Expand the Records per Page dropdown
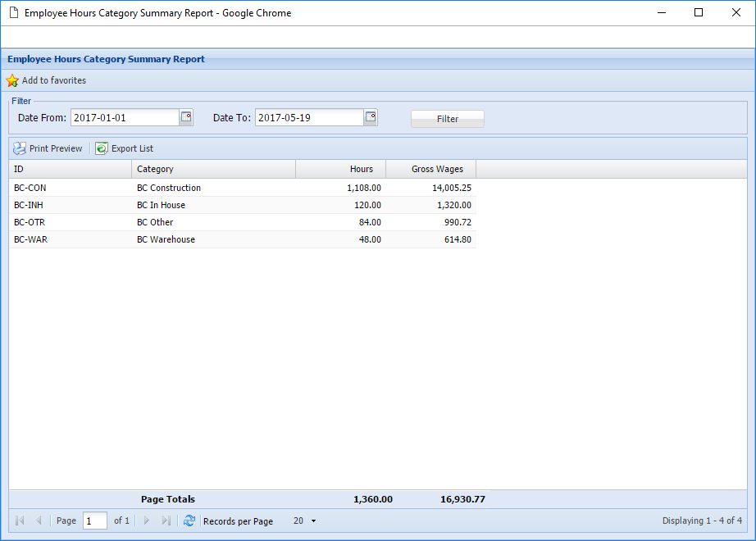The width and height of the screenshot is (756, 541). pyautogui.click(x=313, y=521)
